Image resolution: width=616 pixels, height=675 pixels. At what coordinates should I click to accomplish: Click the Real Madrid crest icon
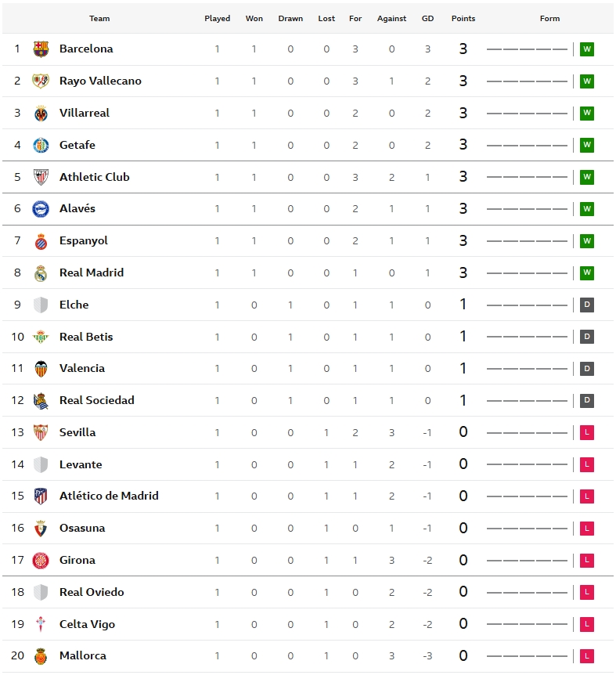point(41,273)
